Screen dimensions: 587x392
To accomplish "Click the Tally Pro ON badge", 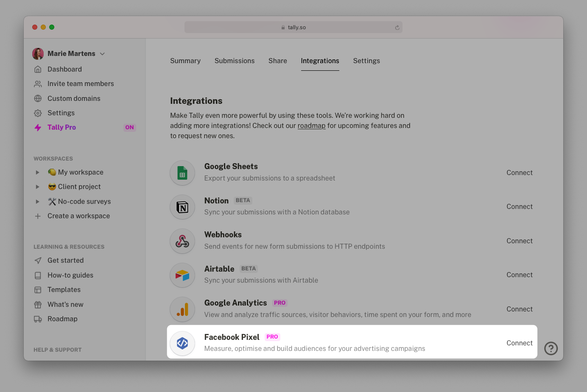I will (129, 128).
